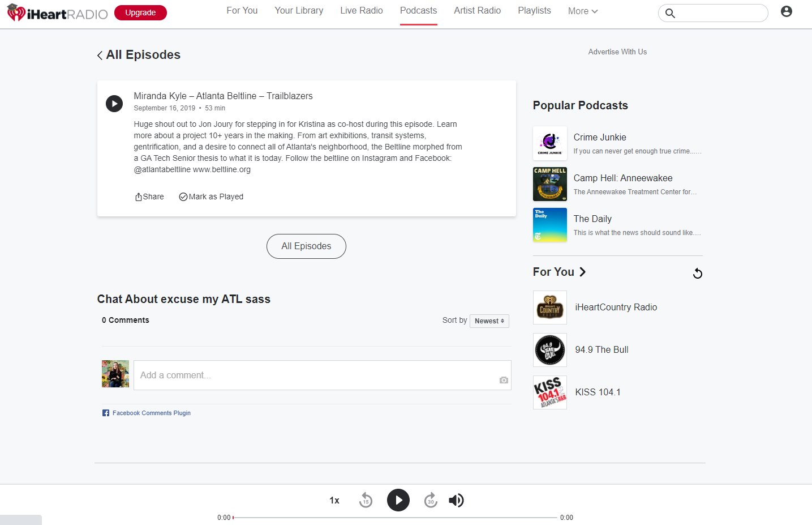Open Your Library tab
812x525 pixels.
click(x=299, y=11)
